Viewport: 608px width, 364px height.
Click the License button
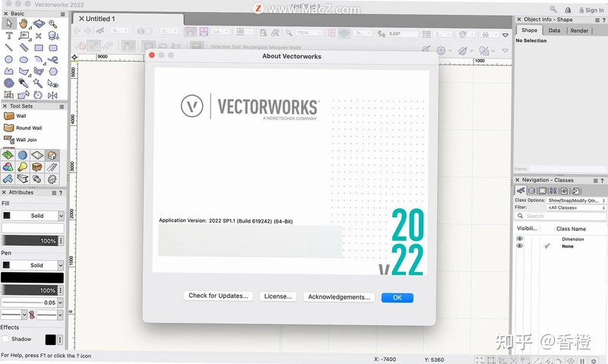[x=278, y=296]
